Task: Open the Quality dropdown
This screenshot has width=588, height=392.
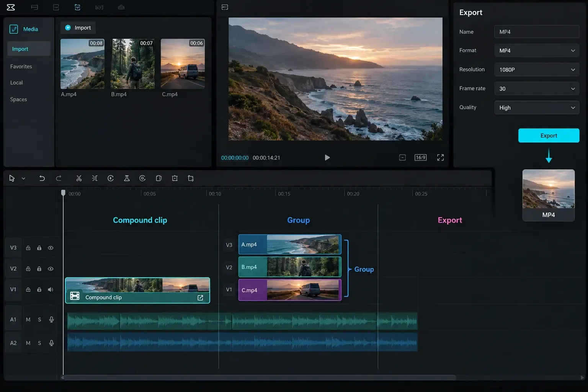Action: (x=537, y=108)
